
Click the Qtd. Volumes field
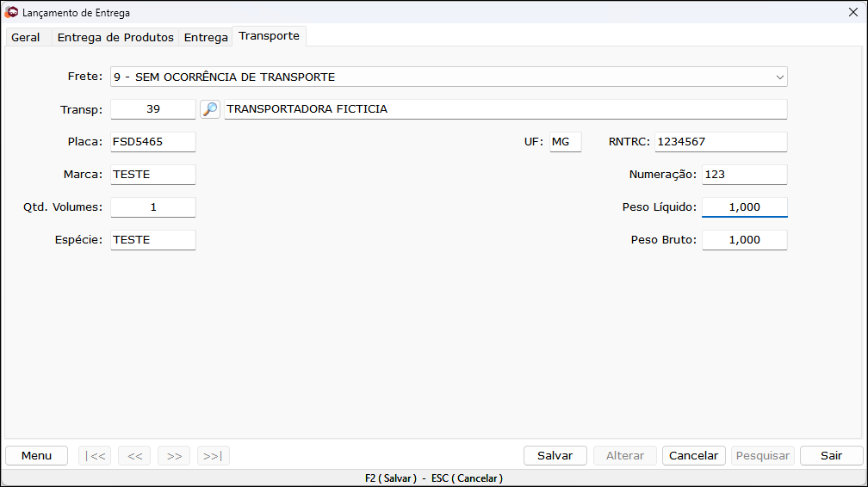(153, 207)
